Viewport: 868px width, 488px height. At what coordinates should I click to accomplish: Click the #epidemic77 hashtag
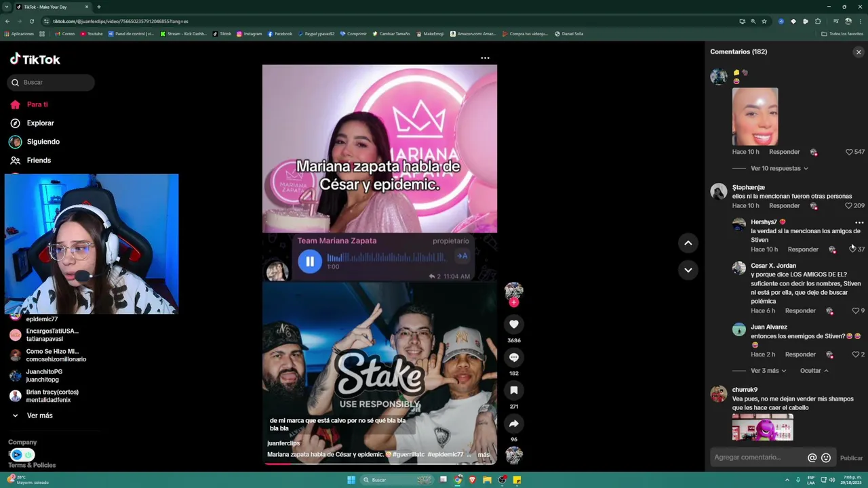[445, 455]
